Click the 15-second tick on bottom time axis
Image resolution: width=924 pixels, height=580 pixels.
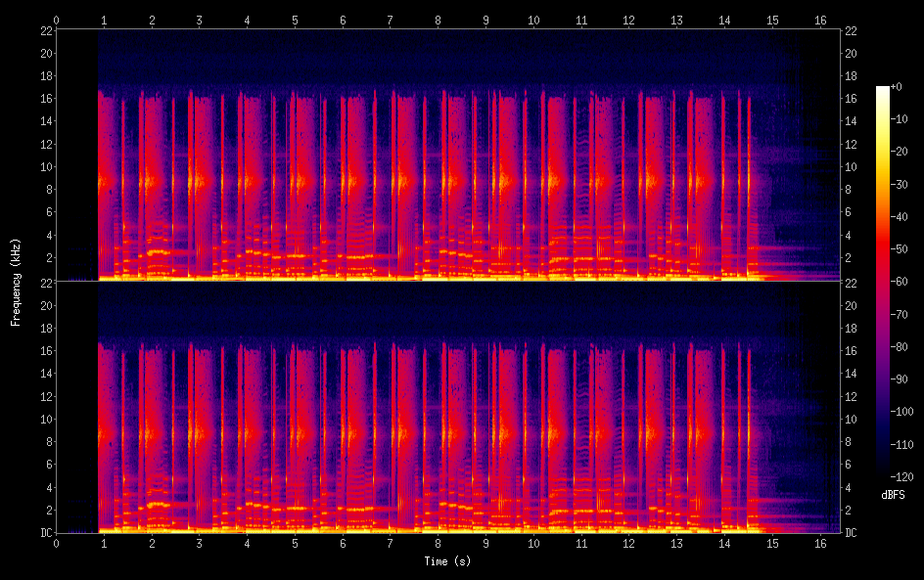(x=772, y=543)
